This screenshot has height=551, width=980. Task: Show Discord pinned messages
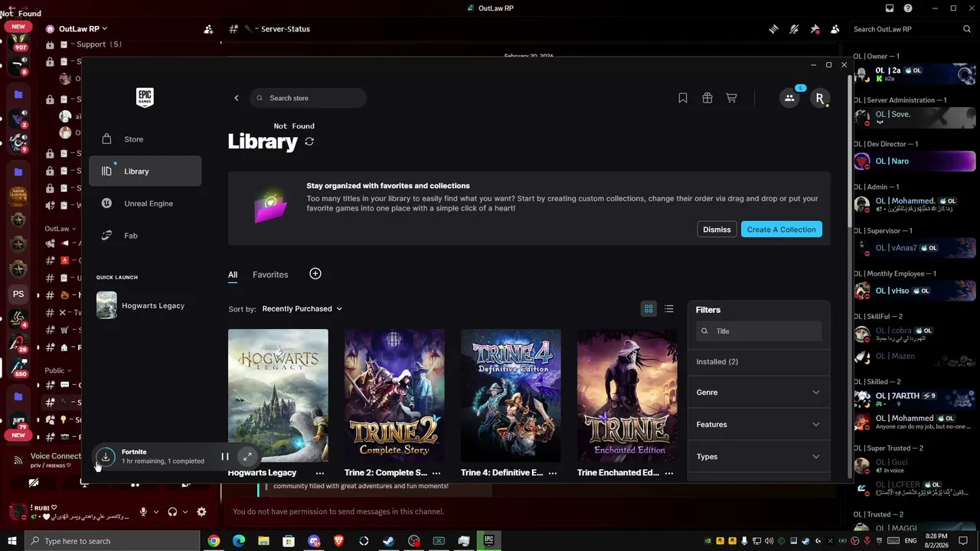[815, 29]
